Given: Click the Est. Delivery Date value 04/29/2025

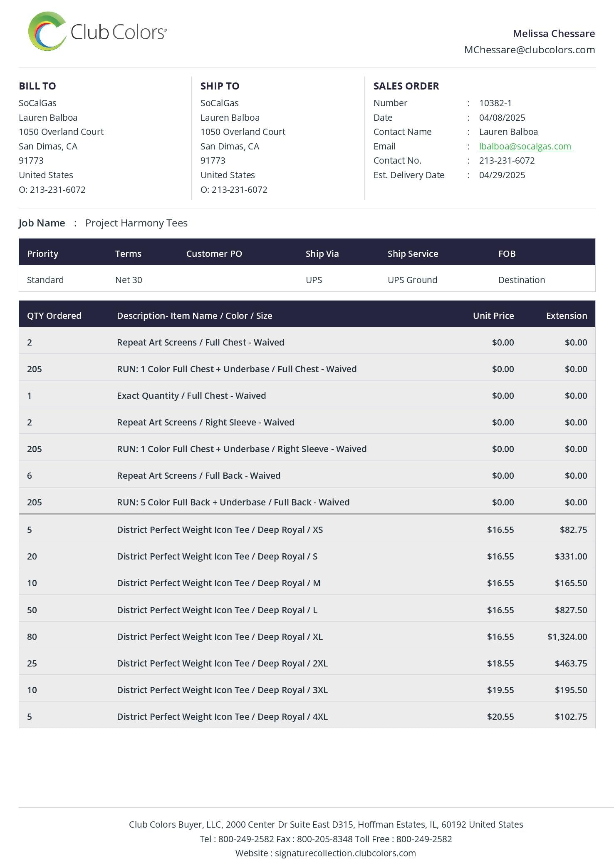Looking at the screenshot, I should [x=502, y=175].
